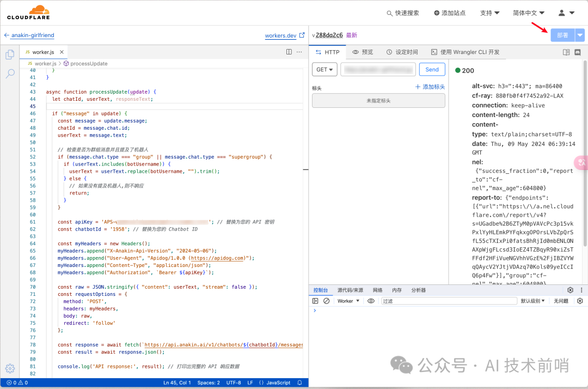Click line number 61 in the gutter
Image resolution: width=588 pixels, height=389 pixels.
33,222
